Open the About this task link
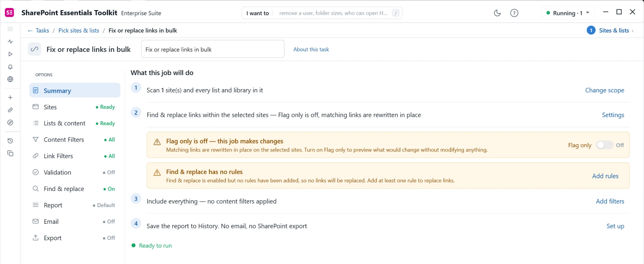Image resolution: width=644 pixels, height=264 pixels. [311, 49]
